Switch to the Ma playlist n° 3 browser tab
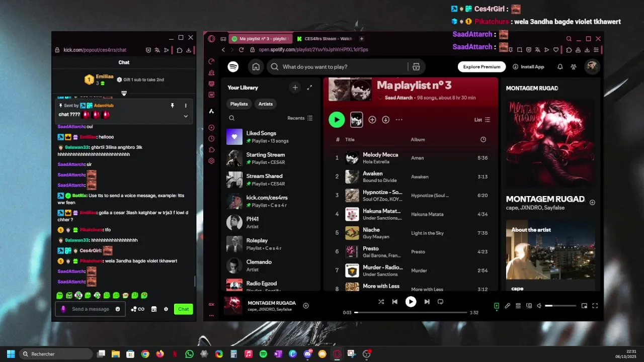 click(x=260, y=39)
